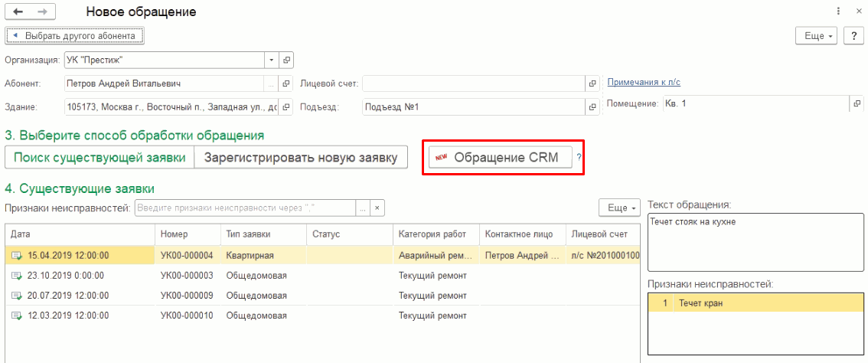Image resolution: width=868 pixels, height=363 pixels.
Task: Click the open icon beside Помещение field
Action: (x=857, y=104)
